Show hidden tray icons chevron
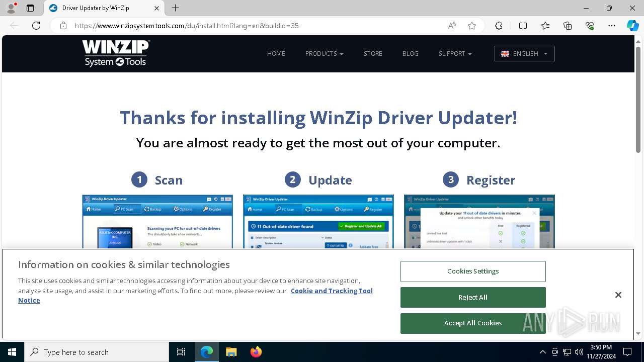The image size is (644, 362). [x=542, y=352]
